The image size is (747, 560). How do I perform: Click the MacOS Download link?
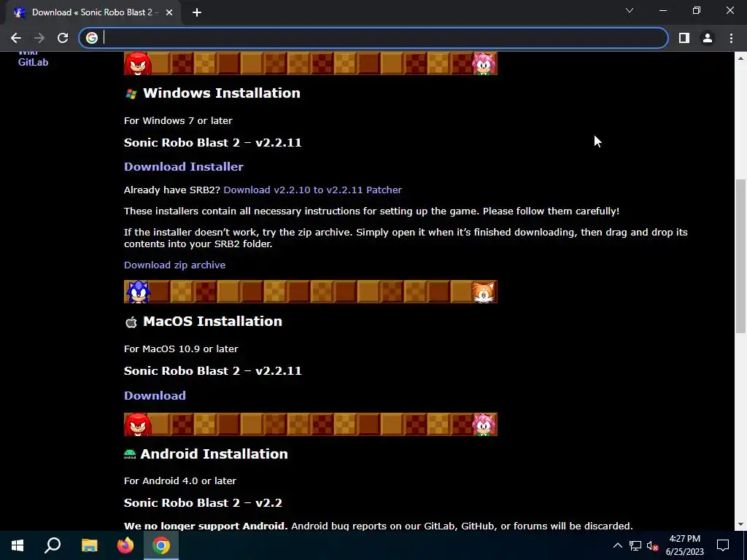[155, 396]
